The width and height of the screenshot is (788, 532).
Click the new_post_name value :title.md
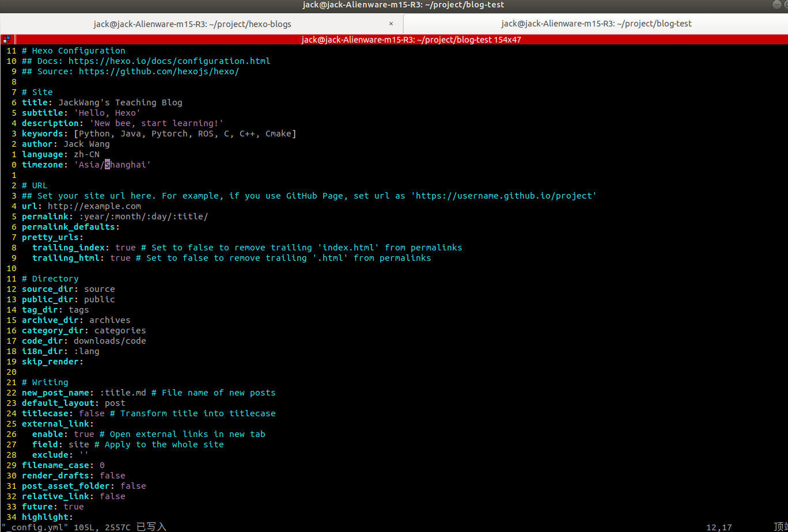(123, 393)
